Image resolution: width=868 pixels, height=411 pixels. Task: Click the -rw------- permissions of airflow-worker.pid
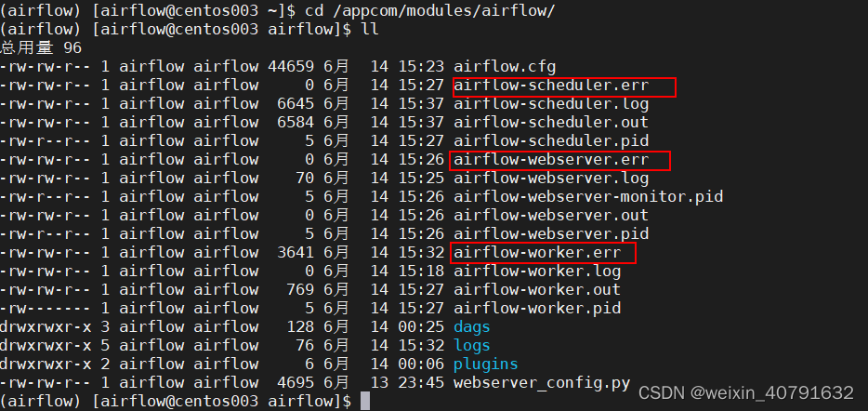(x=46, y=308)
